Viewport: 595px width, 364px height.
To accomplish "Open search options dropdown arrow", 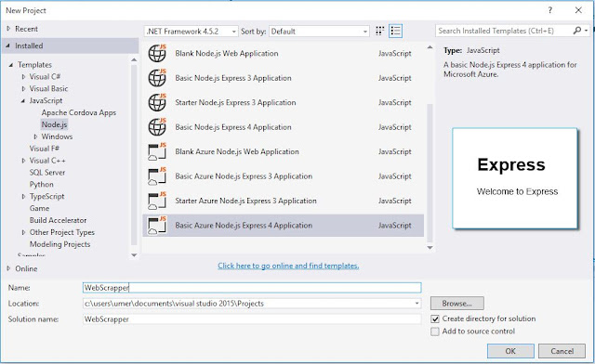I will (587, 31).
